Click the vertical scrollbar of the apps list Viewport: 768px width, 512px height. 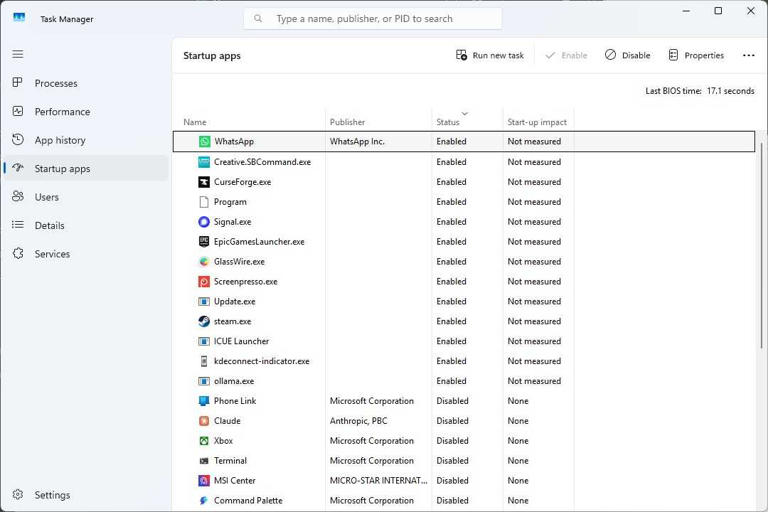[x=761, y=245]
